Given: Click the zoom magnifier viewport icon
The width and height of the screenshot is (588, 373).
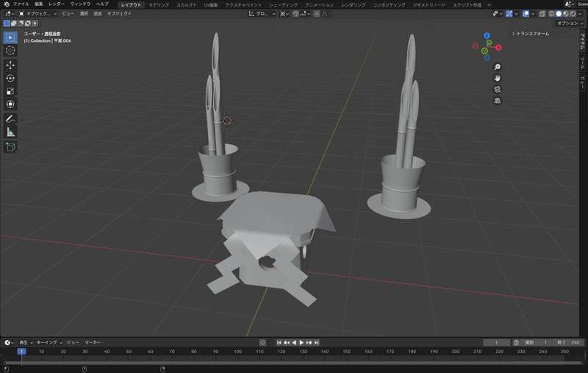Looking at the screenshot, I should (498, 67).
